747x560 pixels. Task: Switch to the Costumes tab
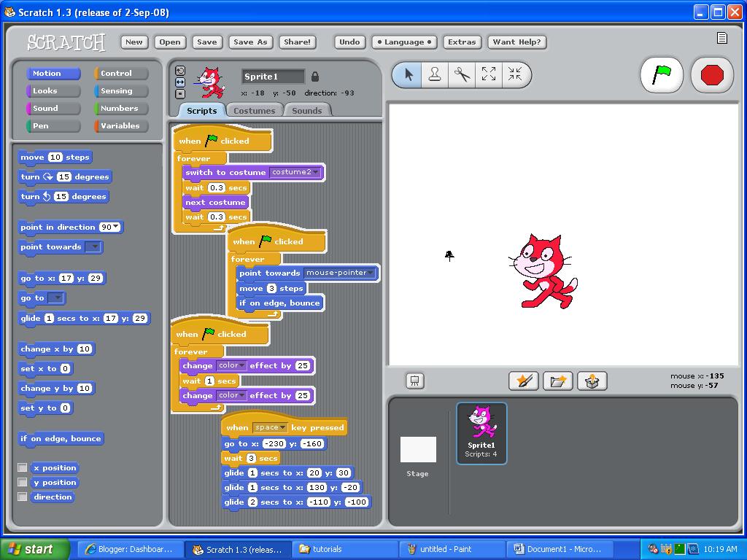[x=255, y=111]
